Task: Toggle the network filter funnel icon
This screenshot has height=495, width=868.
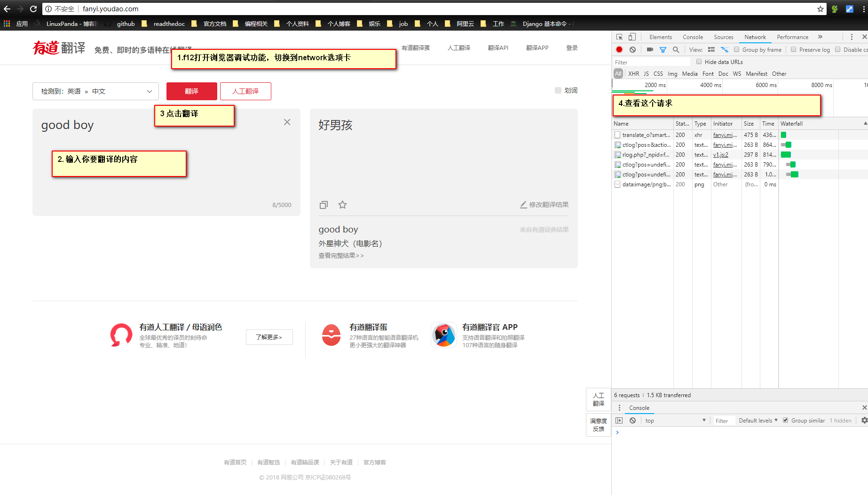Action: pyautogui.click(x=663, y=49)
